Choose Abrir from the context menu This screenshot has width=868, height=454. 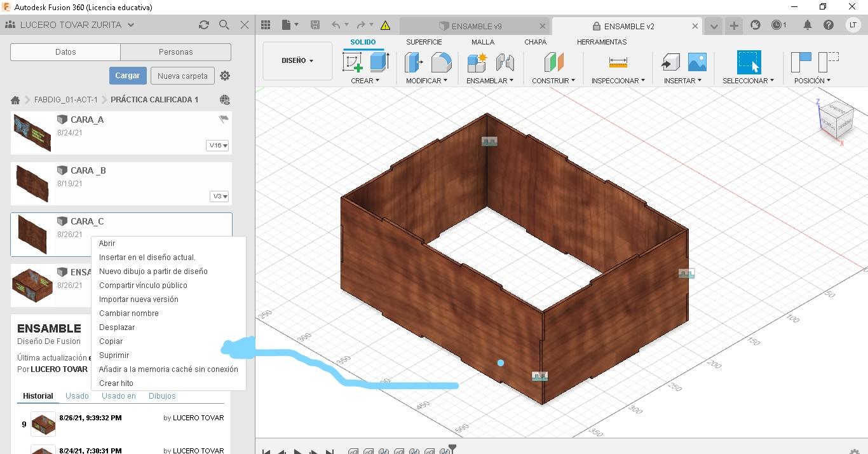click(x=107, y=244)
